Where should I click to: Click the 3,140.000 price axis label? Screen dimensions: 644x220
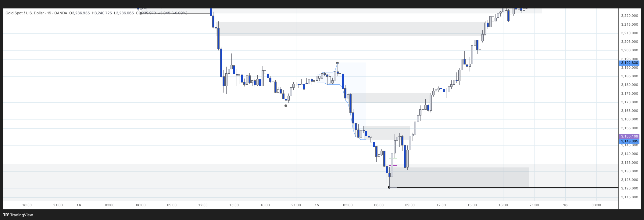pos(629,154)
